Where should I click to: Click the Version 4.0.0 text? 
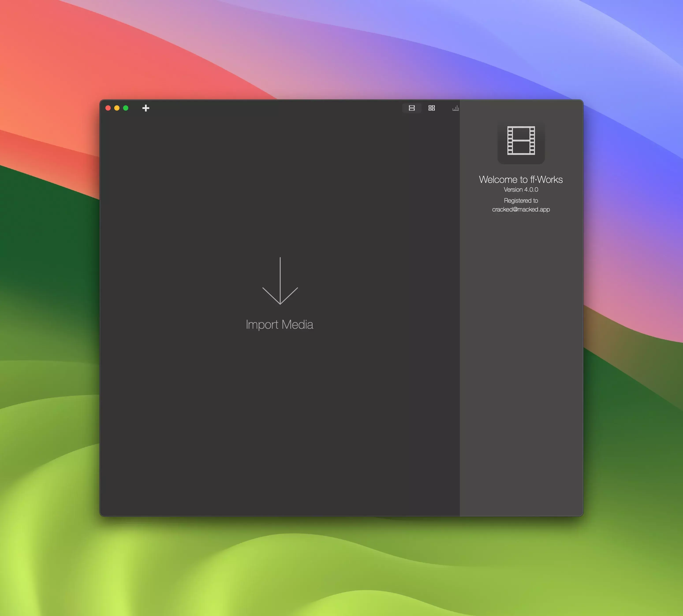click(x=521, y=189)
